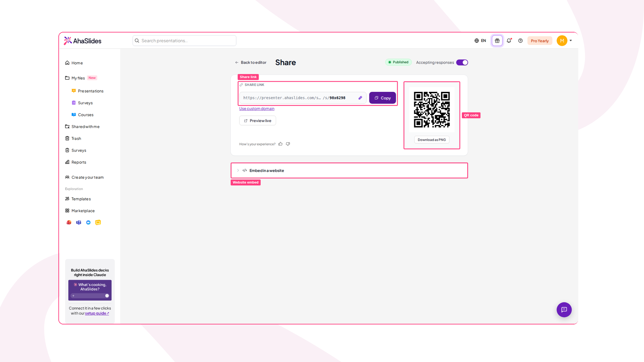Click the AhaSlides logo
644x362 pixels.
click(x=83, y=41)
